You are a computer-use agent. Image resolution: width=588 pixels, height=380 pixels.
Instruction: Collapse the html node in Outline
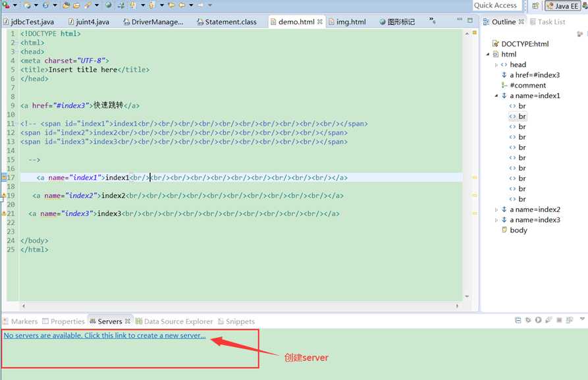click(487, 55)
